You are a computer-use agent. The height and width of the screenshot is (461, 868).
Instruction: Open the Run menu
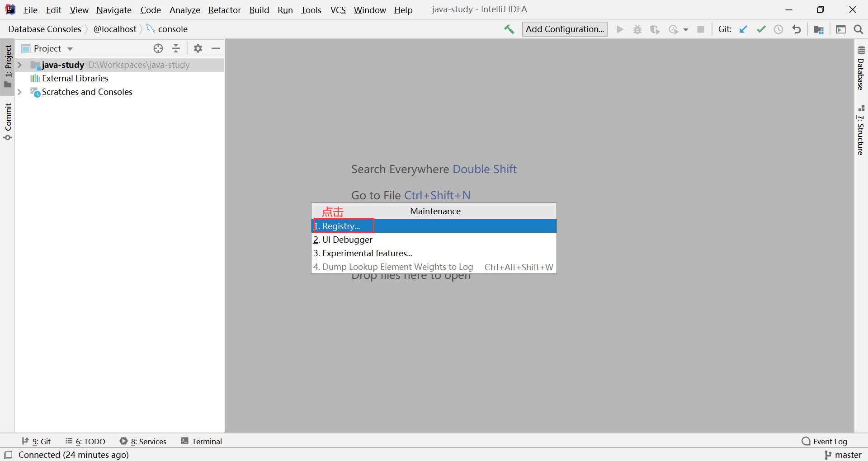[285, 9]
